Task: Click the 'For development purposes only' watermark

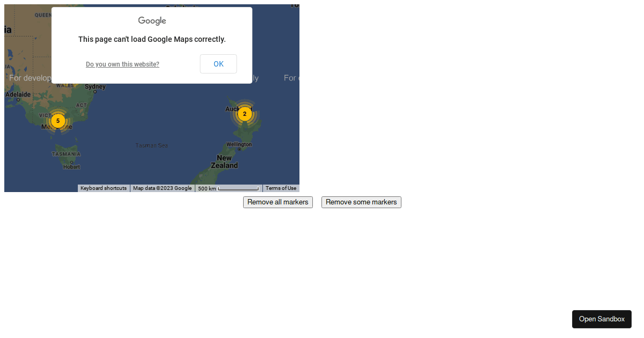Action: [x=30, y=78]
